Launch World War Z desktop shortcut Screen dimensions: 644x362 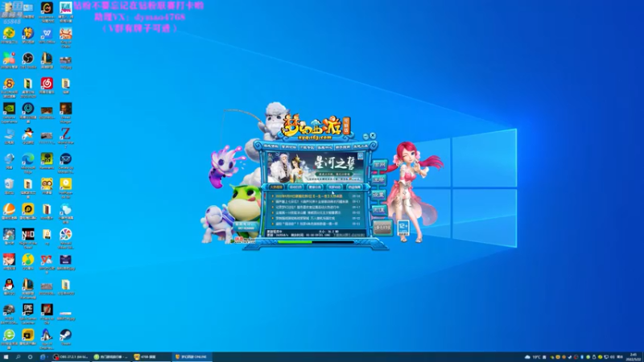coord(66,138)
